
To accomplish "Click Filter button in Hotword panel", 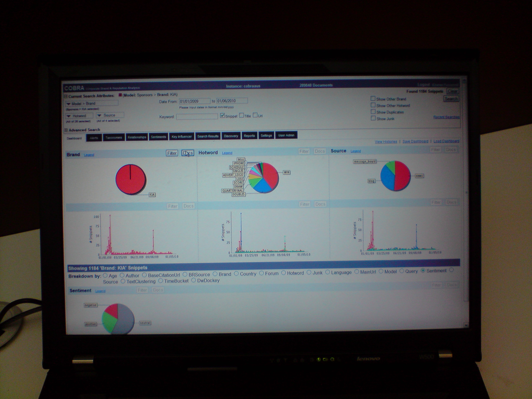I will [304, 151].
